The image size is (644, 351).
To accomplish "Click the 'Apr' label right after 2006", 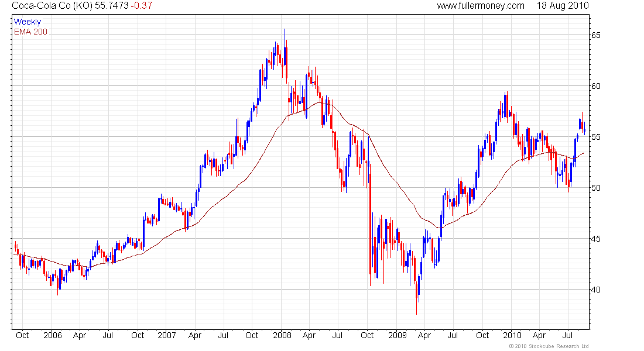I will [x=80, y=335].
